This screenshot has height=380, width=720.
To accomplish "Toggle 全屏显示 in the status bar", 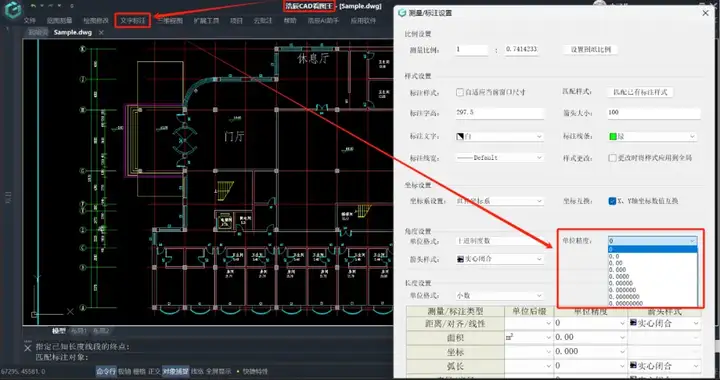I will coord(218,371).
